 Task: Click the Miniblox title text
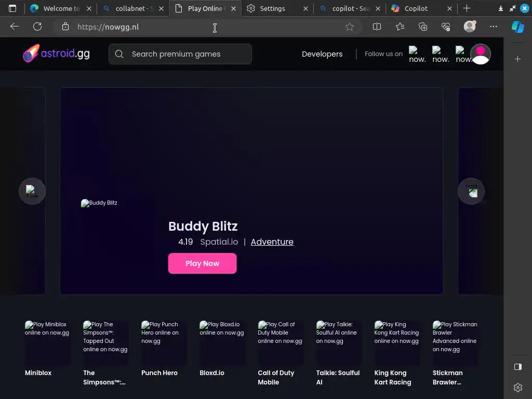point(38,373)
